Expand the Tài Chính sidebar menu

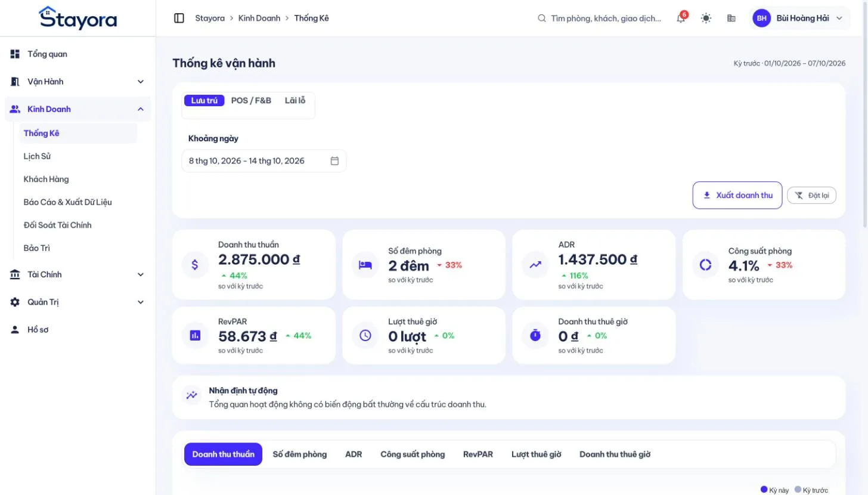(x=77, y=274)
